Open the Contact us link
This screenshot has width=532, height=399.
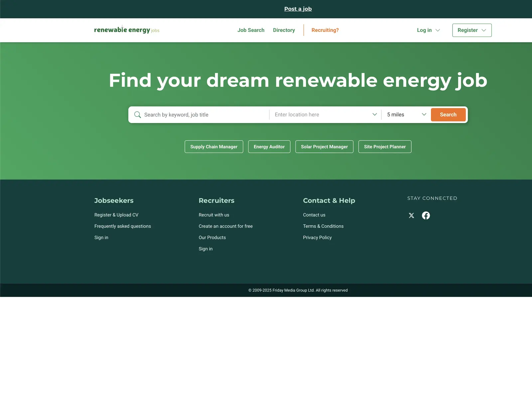pyautogui.click(x=314, y=215)
